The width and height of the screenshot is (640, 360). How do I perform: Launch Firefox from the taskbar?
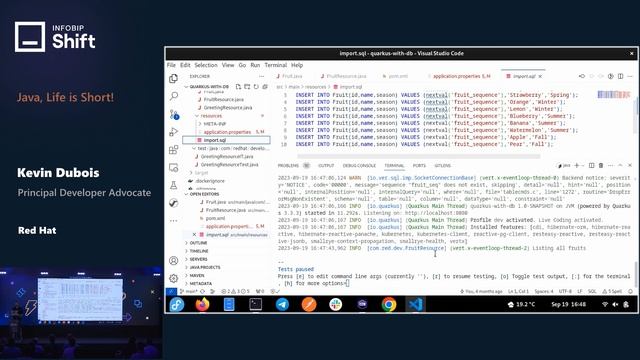202,304
